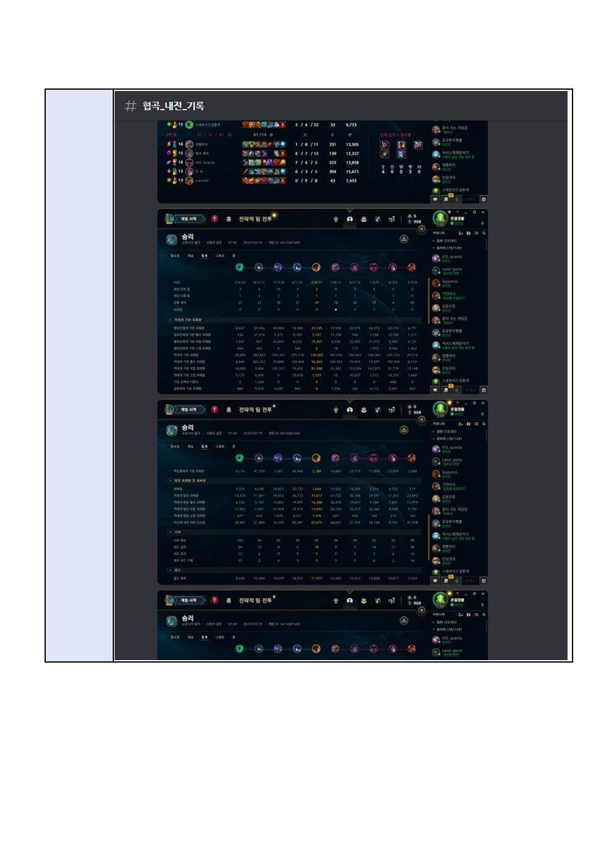614x868 pixels.
Task: Click friend search icon in the KDA stats screenshot
Action: point(484,233)
